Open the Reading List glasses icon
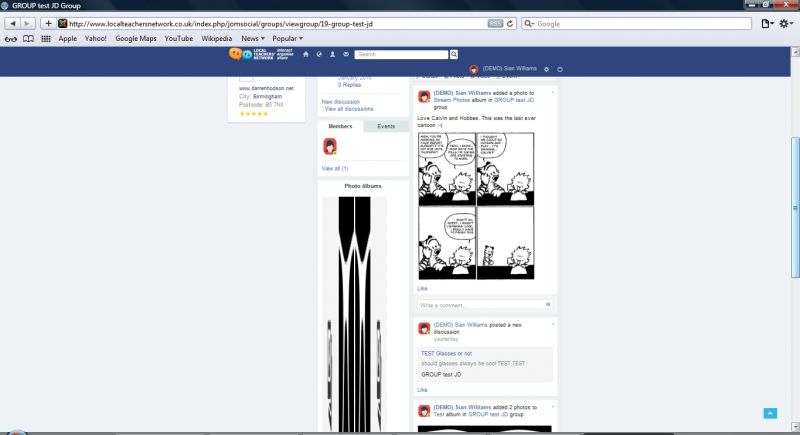The image size is (800, 435). [11, 39]
